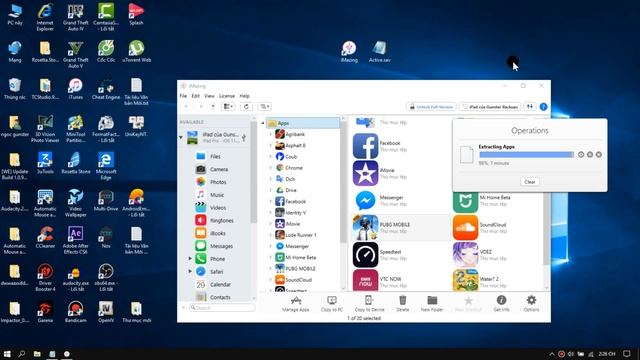
Task: Open the Edit menu
Action: pos(196,96)
